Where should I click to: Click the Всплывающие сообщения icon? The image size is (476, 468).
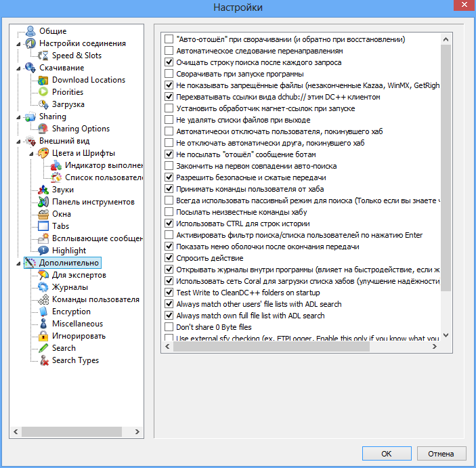coord(43,238)
